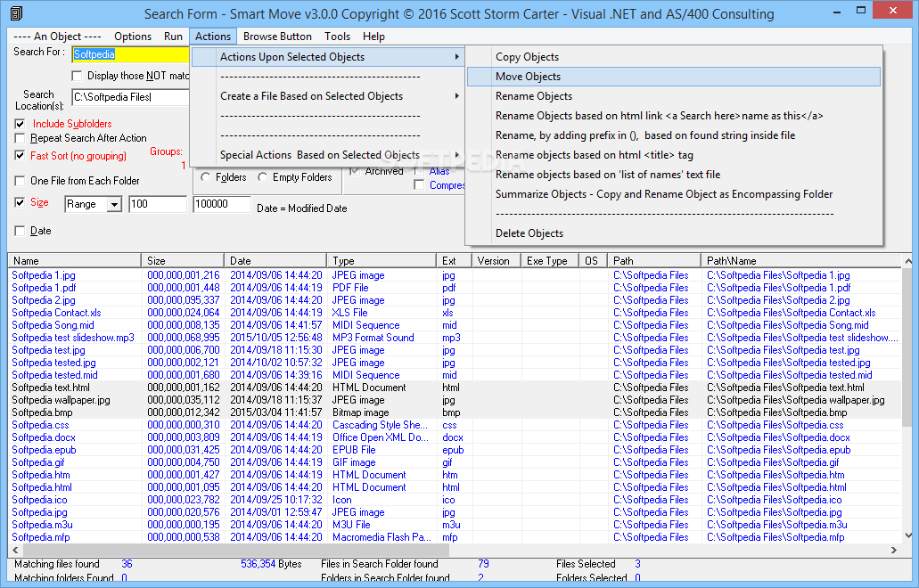919x588 pixels.
Task: Open the Size Range dropdown
Action: pyautogui.click(x=115, y=204)
